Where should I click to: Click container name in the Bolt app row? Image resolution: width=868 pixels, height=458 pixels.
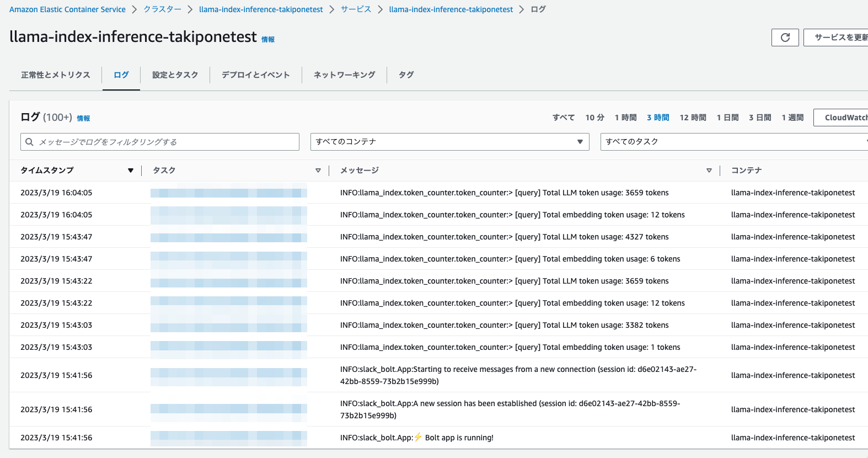[793, 438]
